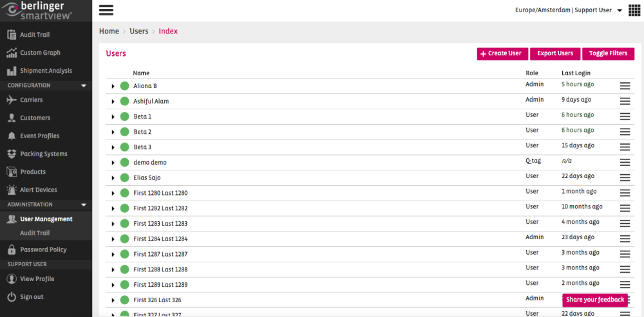Click the Event Profiles bell icon
Viewport: 644px width, 317px height.
tap(11, 136)
